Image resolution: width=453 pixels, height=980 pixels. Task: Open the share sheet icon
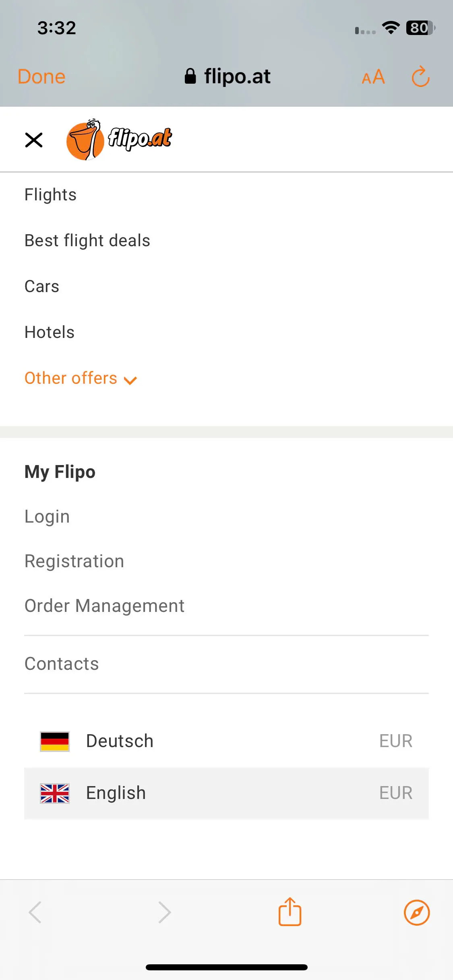(x=290, y=912)
